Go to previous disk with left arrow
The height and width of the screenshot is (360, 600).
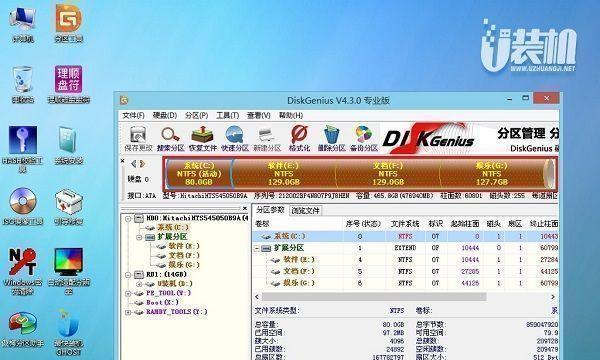pos(134,164)
